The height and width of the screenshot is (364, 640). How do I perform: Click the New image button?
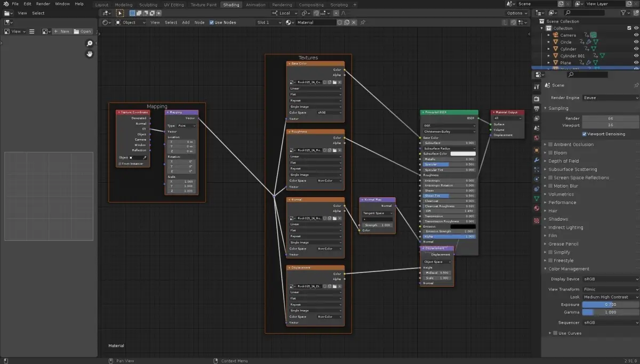click(61, 31)
